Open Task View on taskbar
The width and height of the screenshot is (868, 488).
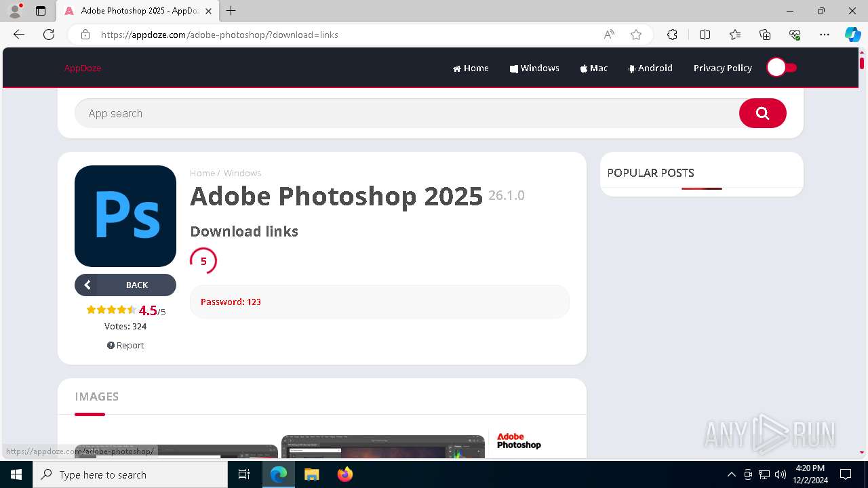(244, 474)
